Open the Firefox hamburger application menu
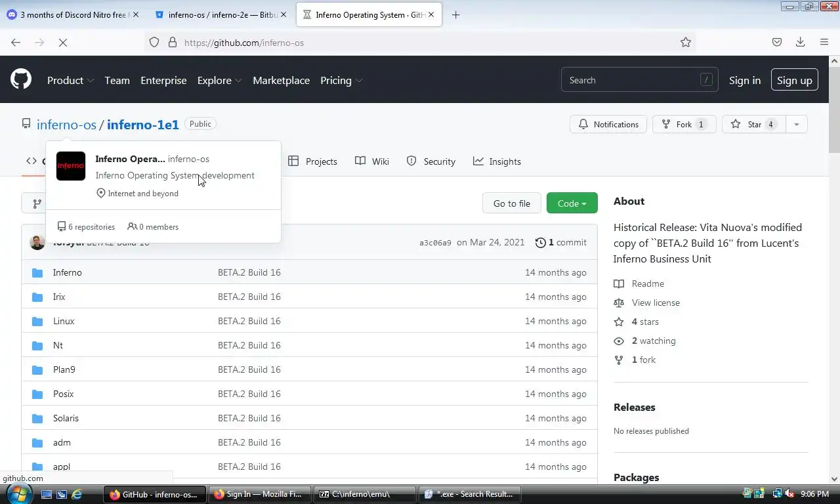Screen dimensions: 840x504 point(824,42)
